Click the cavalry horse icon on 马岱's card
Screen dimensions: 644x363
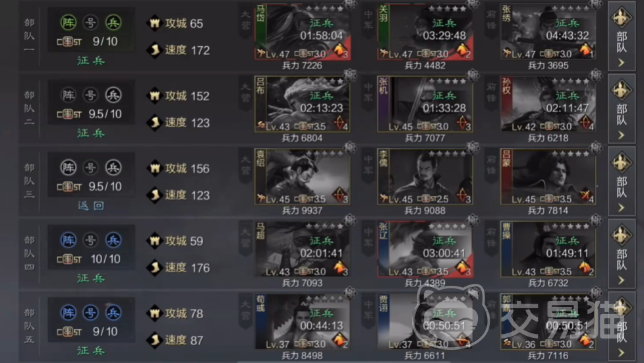pyautogui.click(x=339, y=51)
